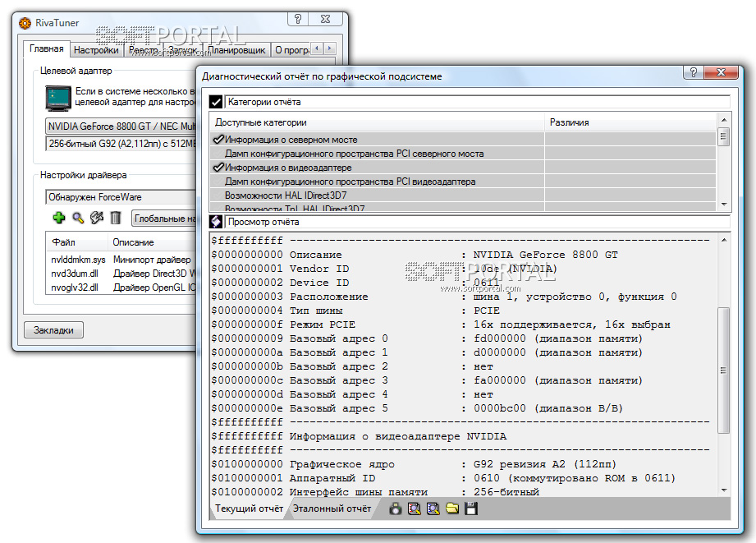Image resolution: width=756 pixels, height=543 pixels.
Task: Click the camera capture icon in report toolbar
Action: 396,508
